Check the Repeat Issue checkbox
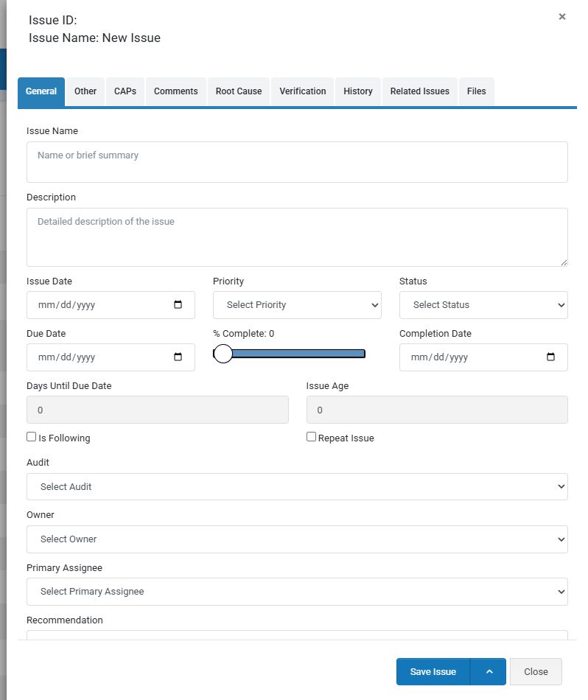This screenshot has height=700, width=588. click(x=311, y=437)
